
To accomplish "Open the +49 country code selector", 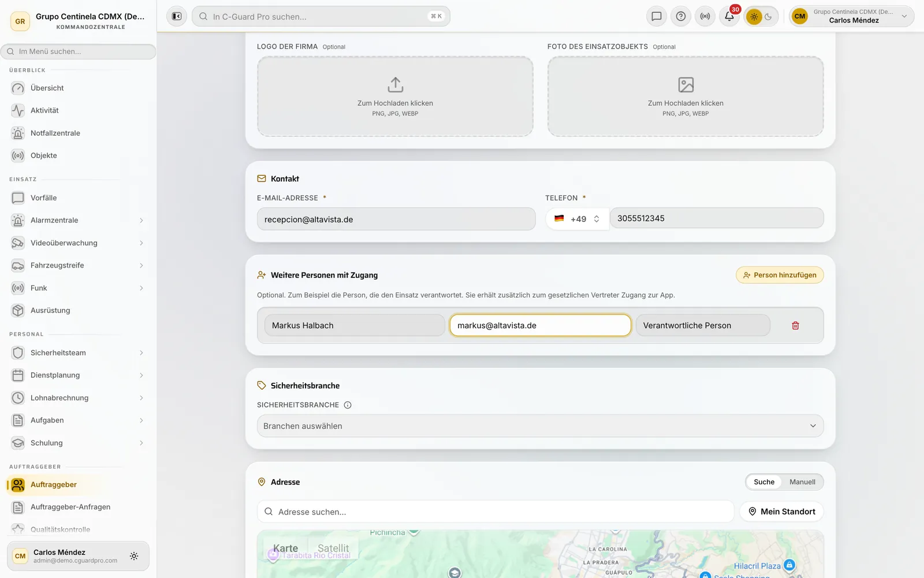I will pyautogui.click(x=577, y=219).
